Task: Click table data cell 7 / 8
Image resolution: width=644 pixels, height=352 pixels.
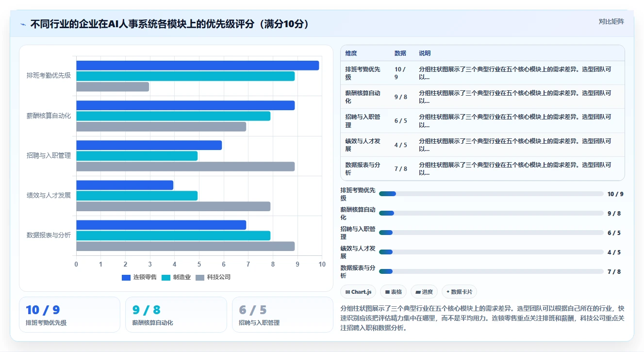Action: 401,168
